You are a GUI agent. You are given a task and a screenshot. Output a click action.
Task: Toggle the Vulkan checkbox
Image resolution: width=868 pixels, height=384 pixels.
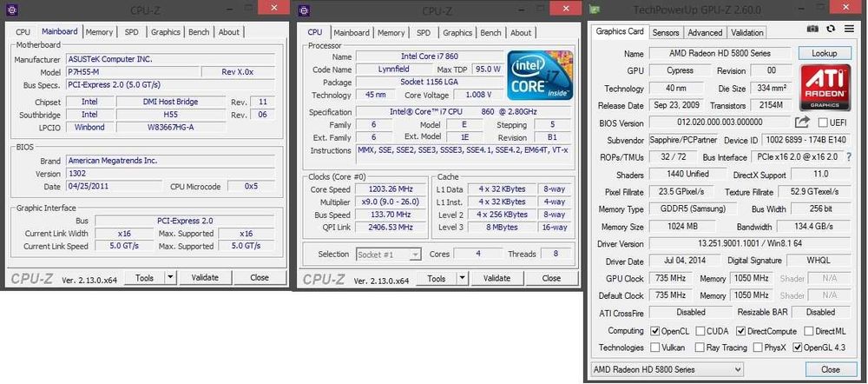[654, 348]
